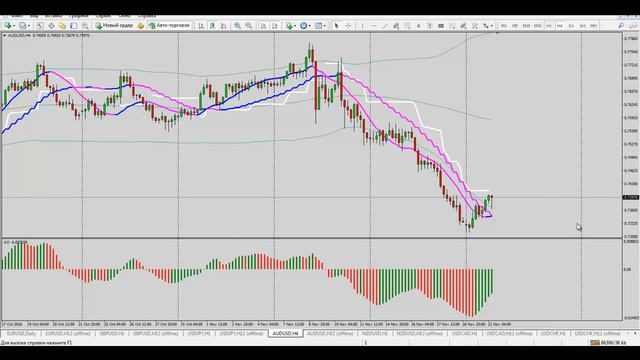The height and width of the screenshot is (360, 640).
Task: Zoom out of the chart
Action: tap(249, 26)
